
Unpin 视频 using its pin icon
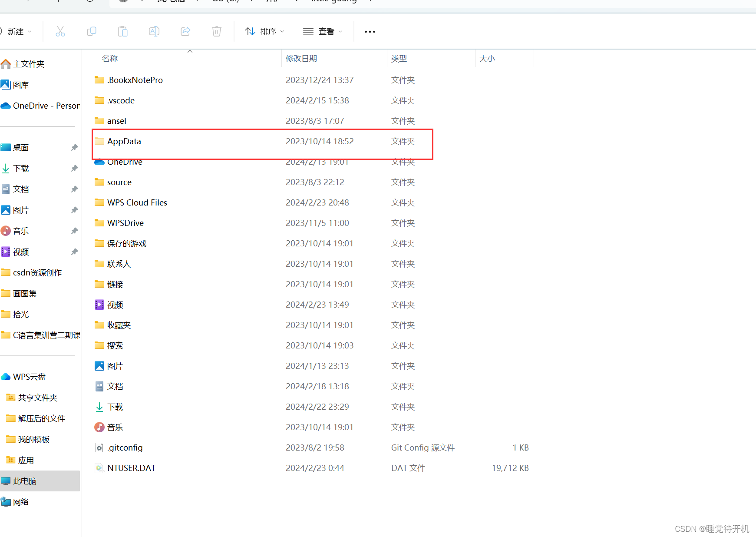click(74, 252)
